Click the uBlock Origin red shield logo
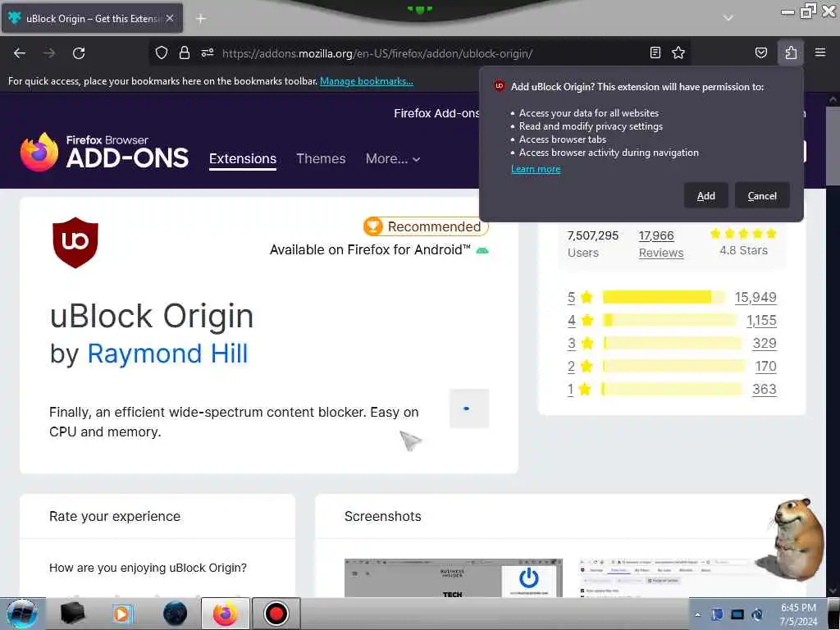This screenshot has width=840, height=630. coord(75,242)
